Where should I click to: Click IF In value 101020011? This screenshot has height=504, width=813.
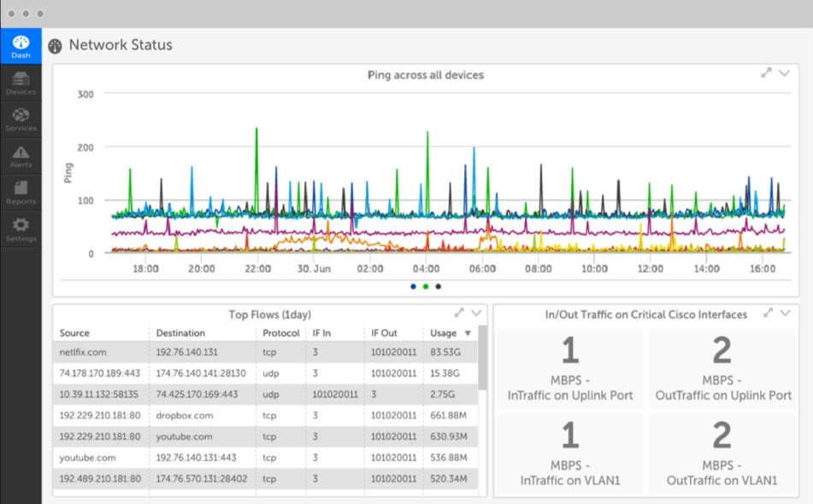[x=335, y=395]
